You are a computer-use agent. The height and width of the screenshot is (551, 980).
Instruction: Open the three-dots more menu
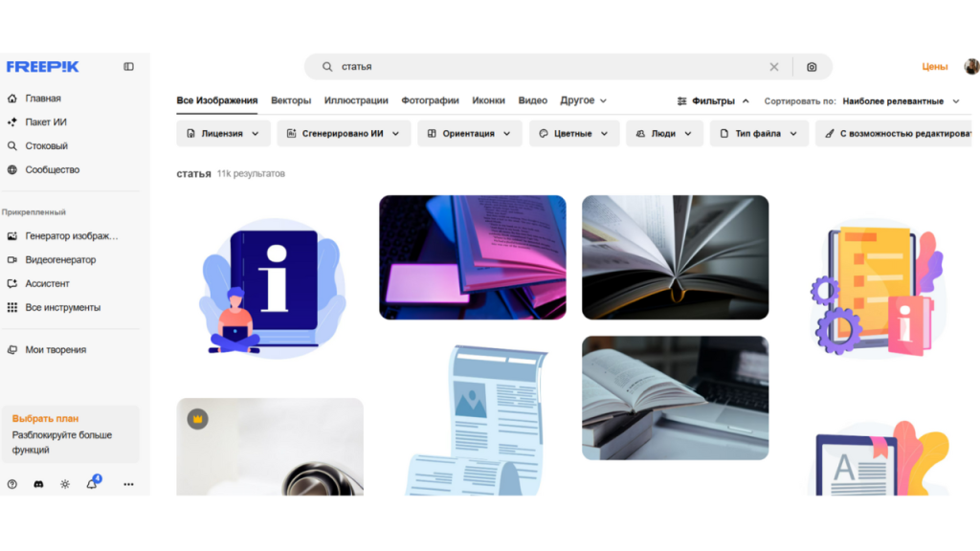tap(128, 484)
